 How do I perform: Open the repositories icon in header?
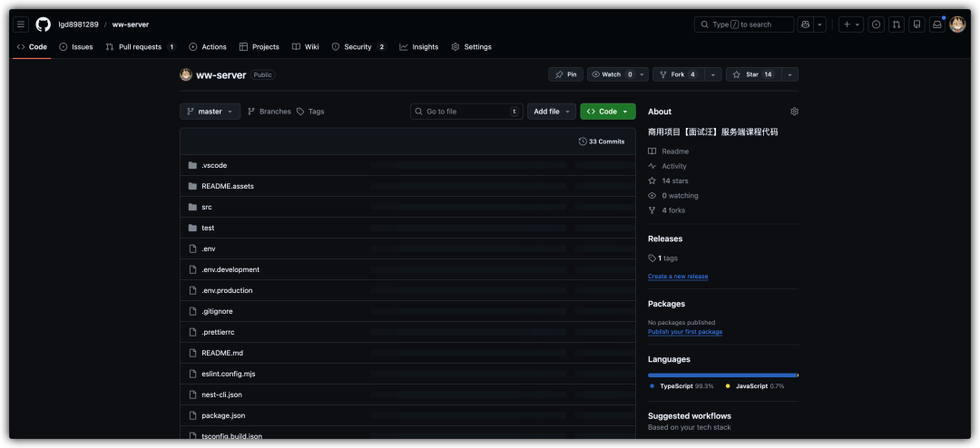[916, 24]
